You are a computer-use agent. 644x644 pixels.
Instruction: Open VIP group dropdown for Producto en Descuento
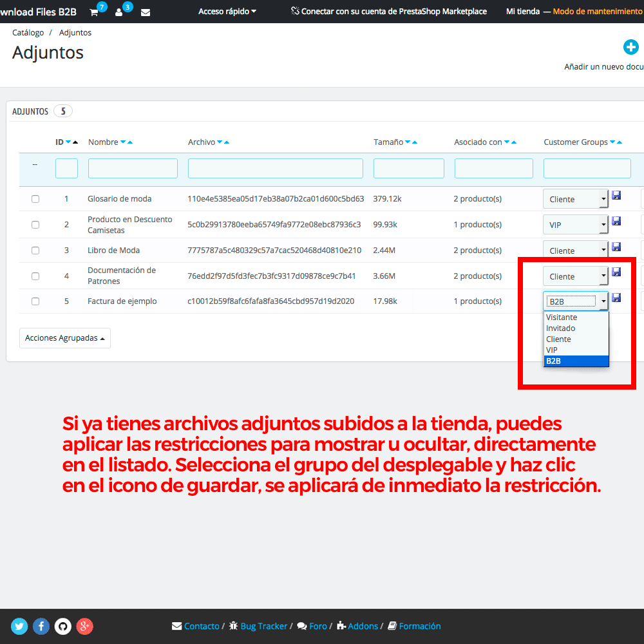[x=575, y=225]
